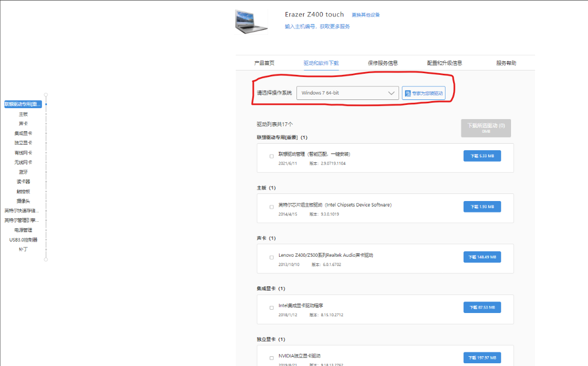Navigate to USB3.0控制器 sidebar section
This screenshot has width=588, height=366.
[23, 240]
